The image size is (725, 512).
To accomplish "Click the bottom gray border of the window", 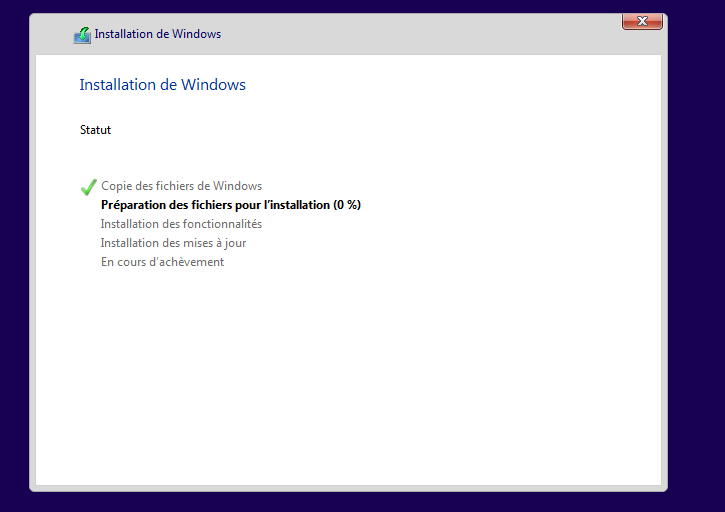I will (x=348, y=488).
